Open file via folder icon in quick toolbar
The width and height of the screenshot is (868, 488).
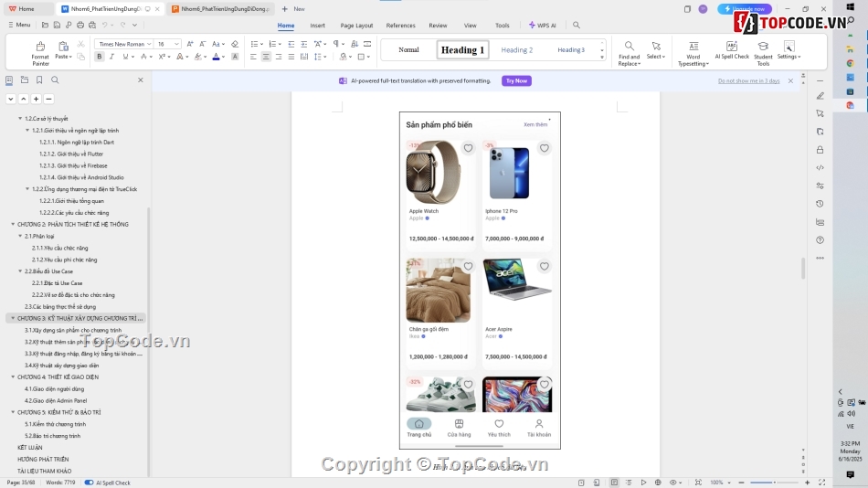coord(45,25)
